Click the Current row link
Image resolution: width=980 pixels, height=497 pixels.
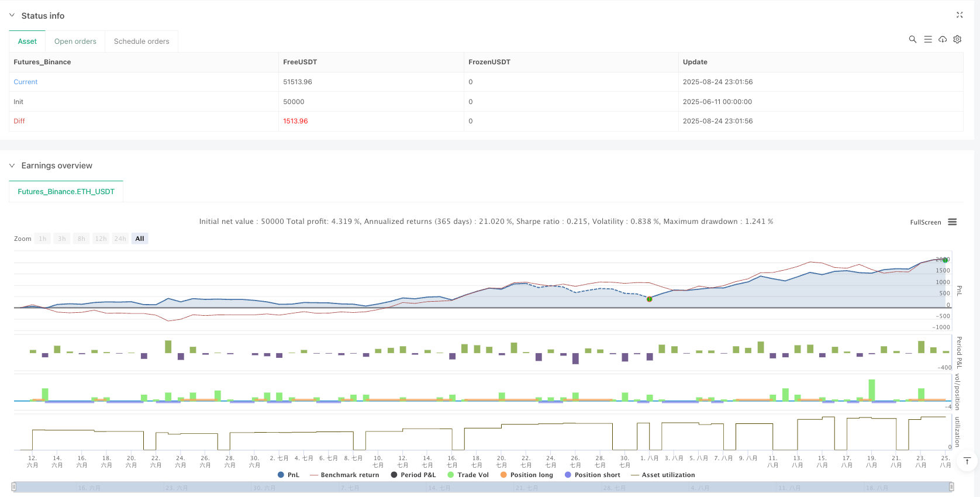tap(26, 82)
